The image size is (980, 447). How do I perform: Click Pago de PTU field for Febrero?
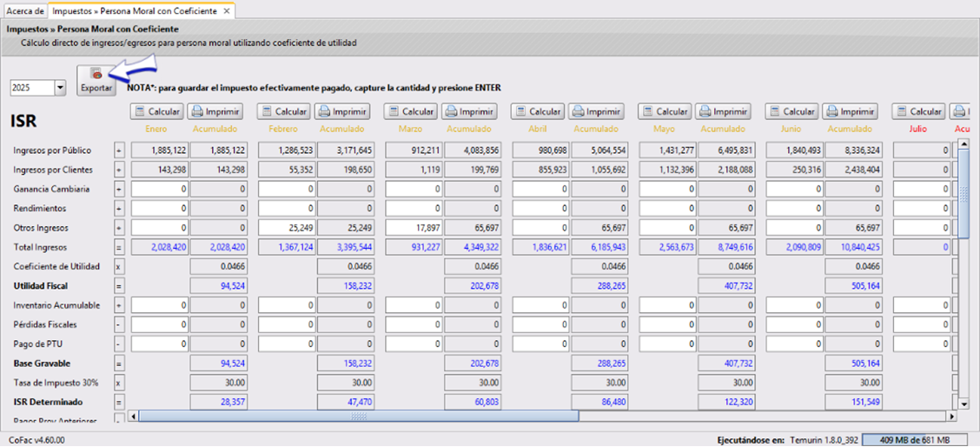(287, 344)
